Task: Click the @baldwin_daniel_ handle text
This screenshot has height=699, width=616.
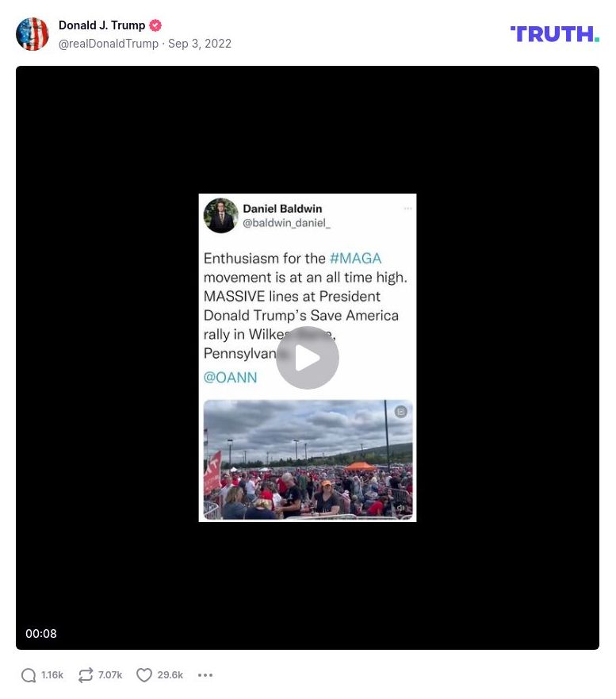Action: (x=286, y=223)
